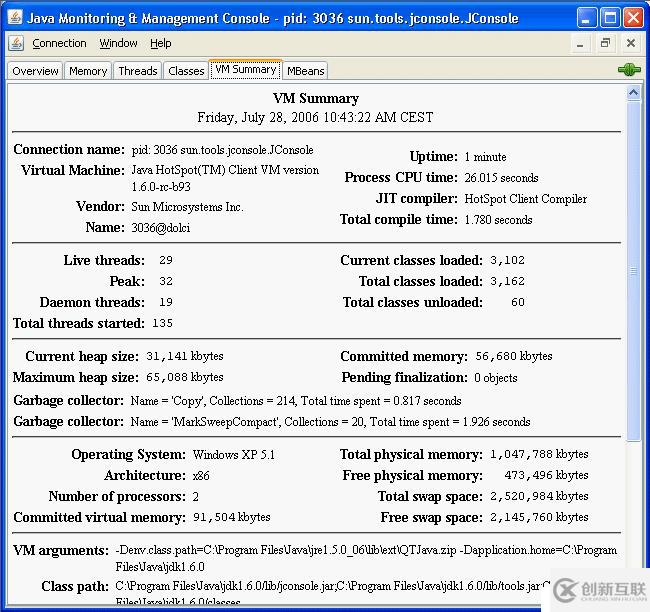Click the committed memory '56,680 kbytes'

coord(514,356)
